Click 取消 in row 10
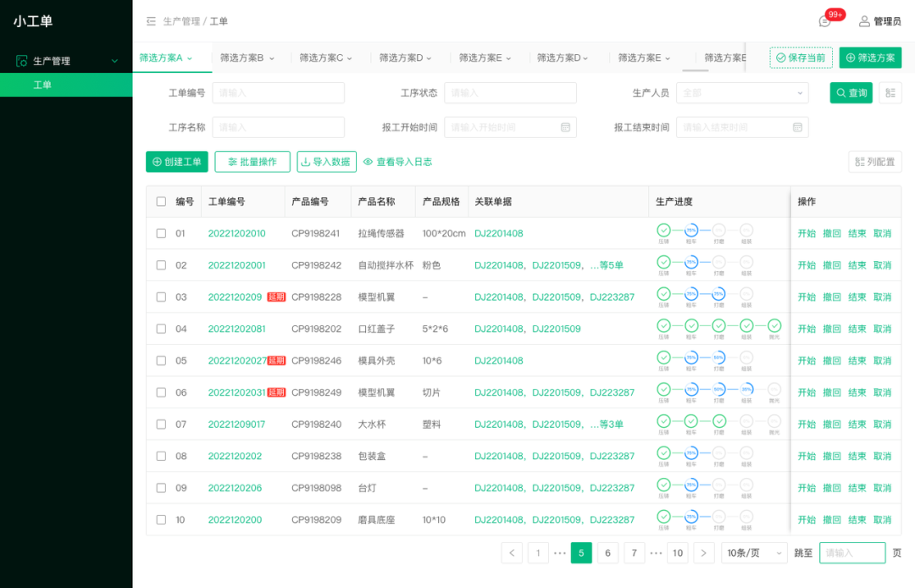Screen dimensions: 915x588 (x=882, y=519)
